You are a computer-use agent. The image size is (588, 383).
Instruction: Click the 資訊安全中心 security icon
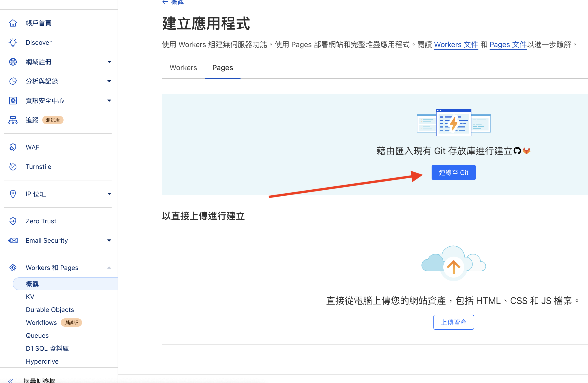[x=13, y=100]
